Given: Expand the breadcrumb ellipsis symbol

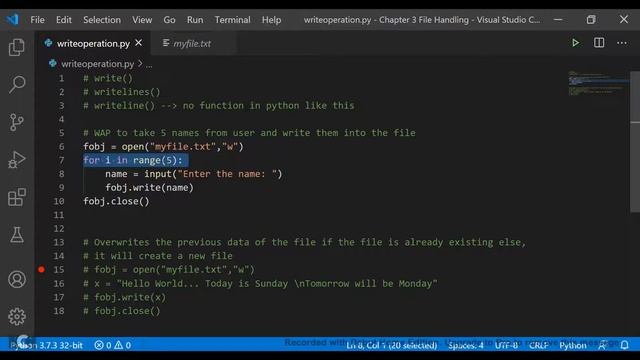Looking at the screenshot, I should [149, 64].
